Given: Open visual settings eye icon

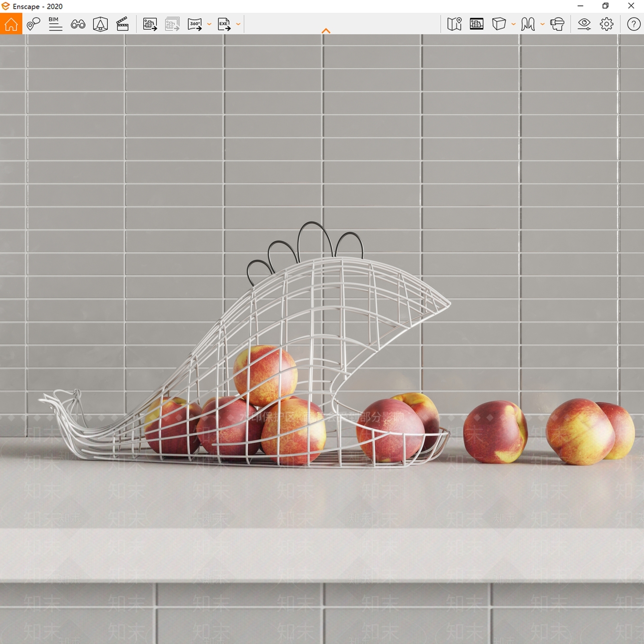Looking at the screenshot, I should click(x=584, y=24).
